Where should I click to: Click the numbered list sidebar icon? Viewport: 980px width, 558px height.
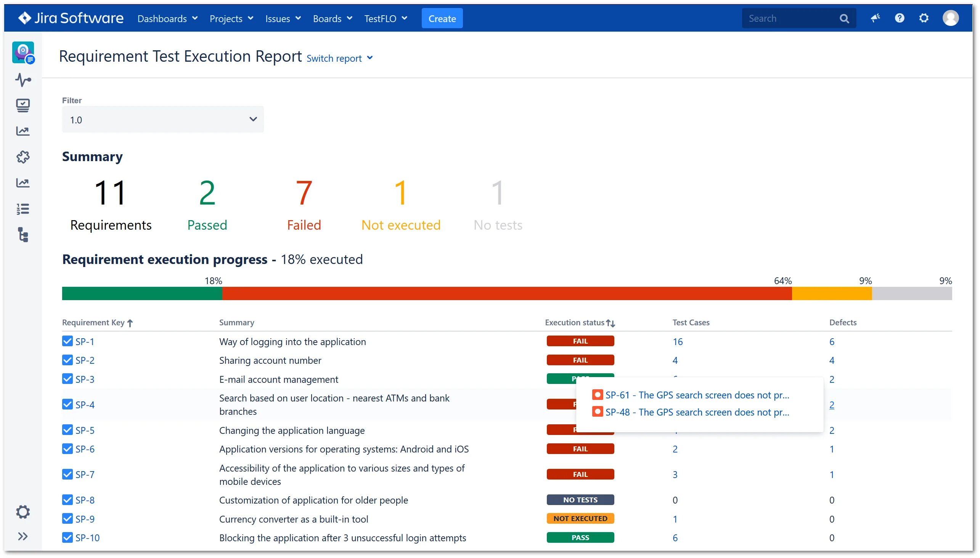[23, 209]
